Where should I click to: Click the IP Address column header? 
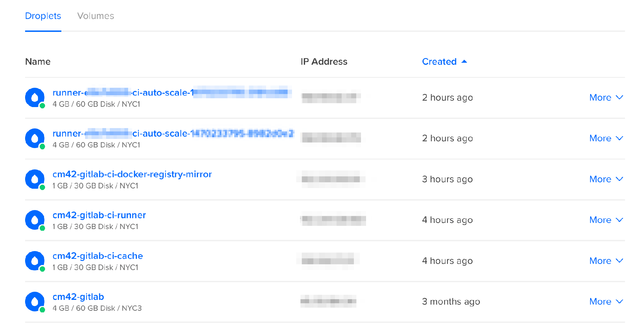(x=324, y=62)
